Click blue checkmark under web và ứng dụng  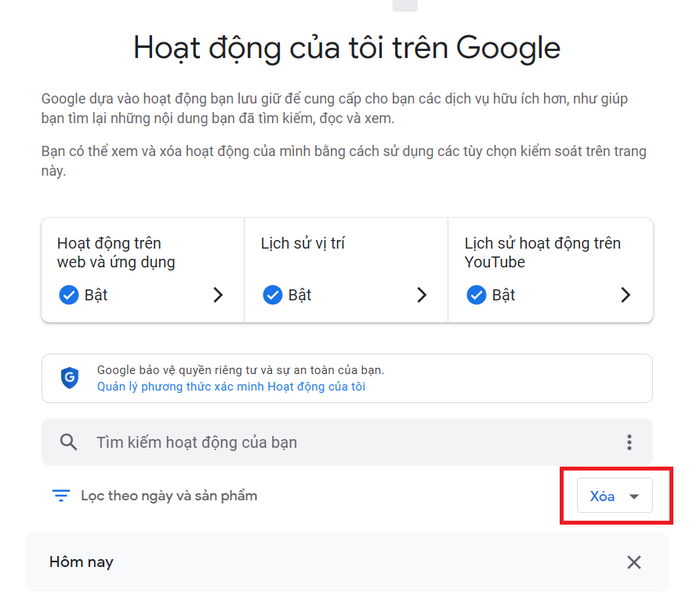tap(69, 295)
